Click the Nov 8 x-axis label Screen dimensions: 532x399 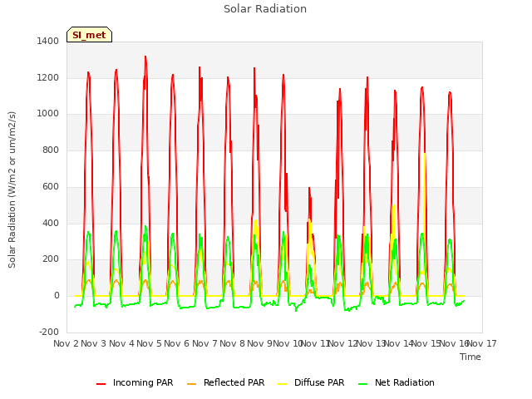pyautogui.click(x=233, y=343)
